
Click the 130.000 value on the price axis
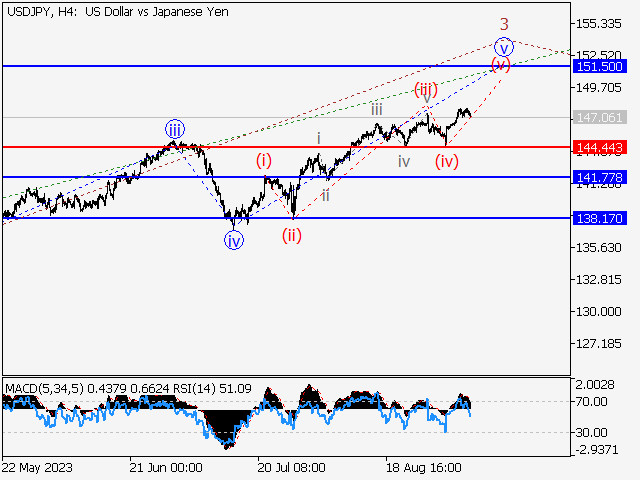tap(598, 311)
